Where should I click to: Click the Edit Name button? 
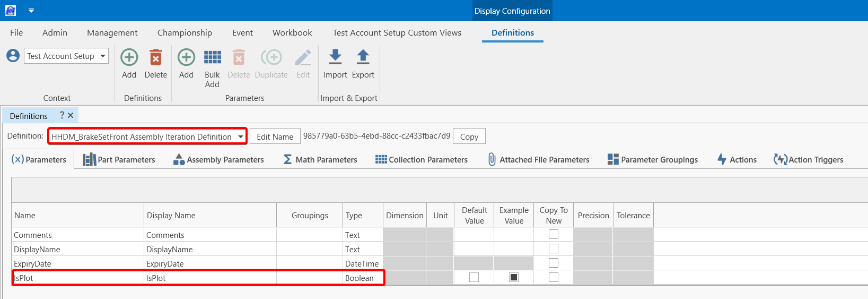[275, 136]
